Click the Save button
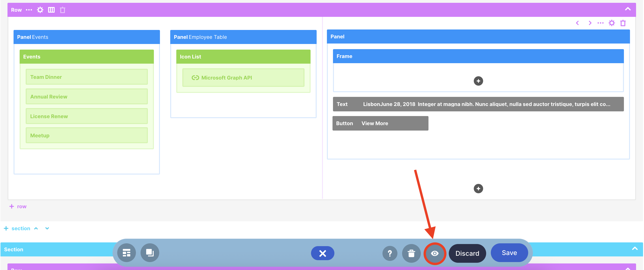The image size is (644, 270). 509,253
